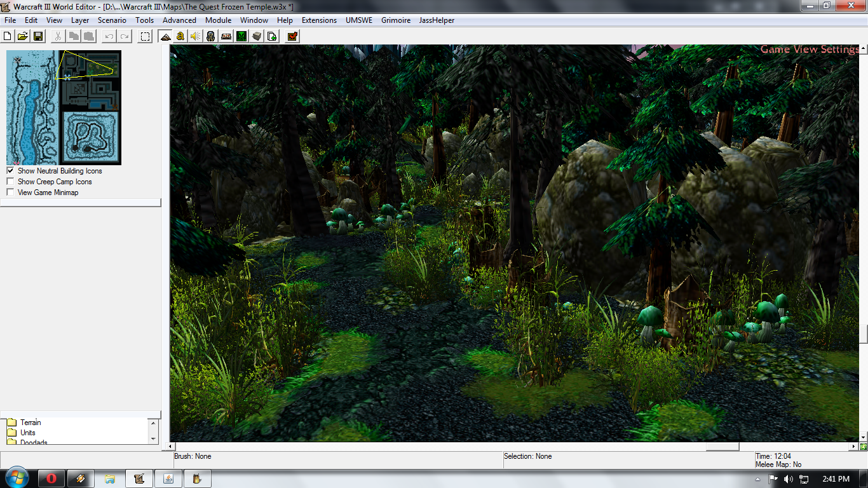868x488 pixels.
Task: Open the Grimoire menu
Action: tap(395, 20)
